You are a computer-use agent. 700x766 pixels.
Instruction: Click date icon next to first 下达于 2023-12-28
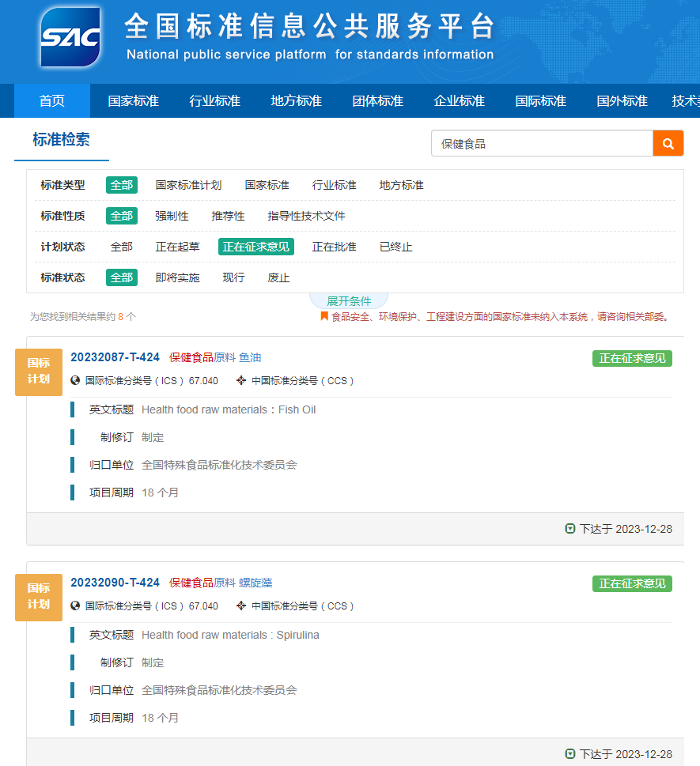pos(570,529)
